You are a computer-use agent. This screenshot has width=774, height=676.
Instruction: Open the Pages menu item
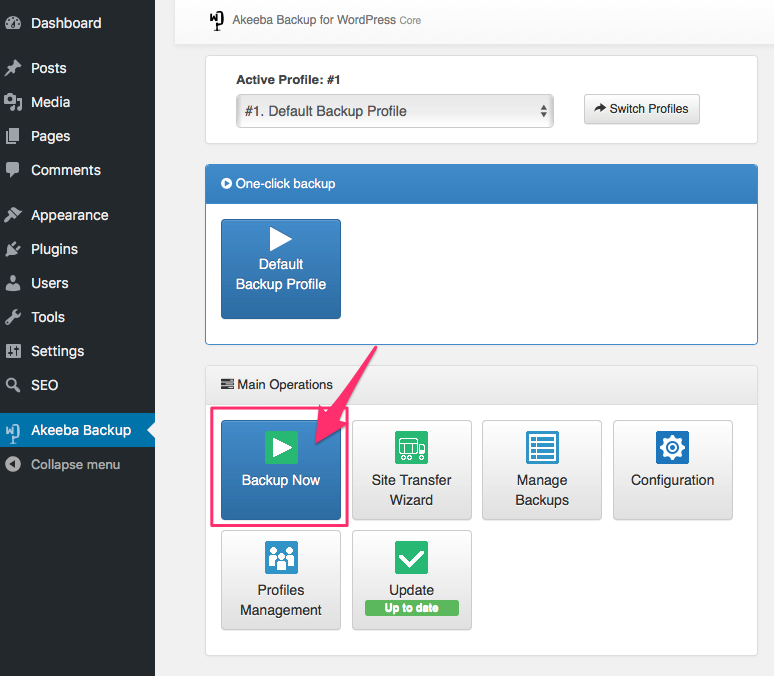(50, 136)
